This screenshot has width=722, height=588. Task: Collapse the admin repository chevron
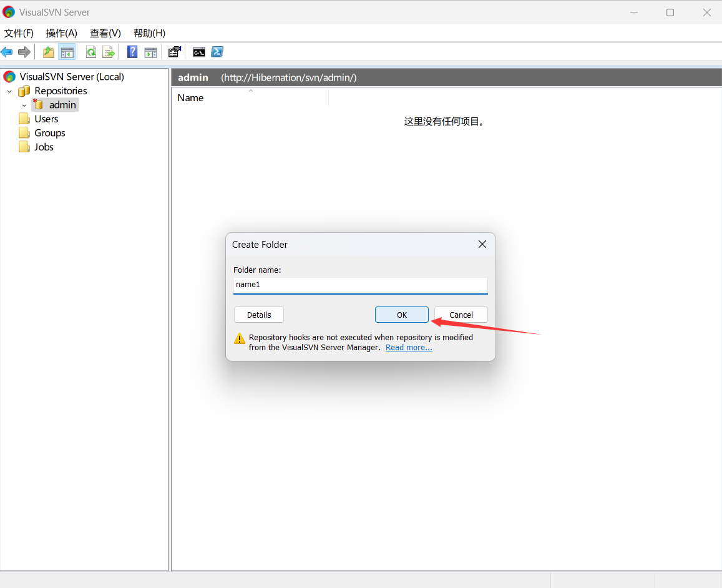[x=24, y=105]
